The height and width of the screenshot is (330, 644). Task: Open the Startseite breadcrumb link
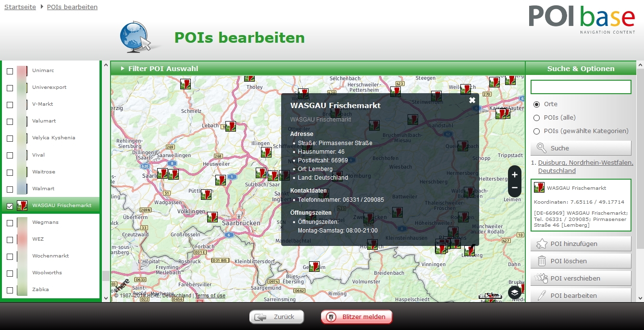tap(20, 7)
